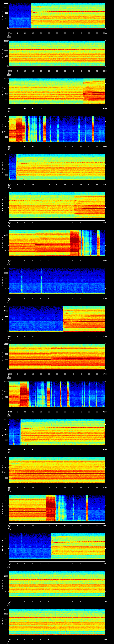The image size is (114, 644).
Task: Click the 8:42:00 start time label
Action: click(x=9, y=223)
